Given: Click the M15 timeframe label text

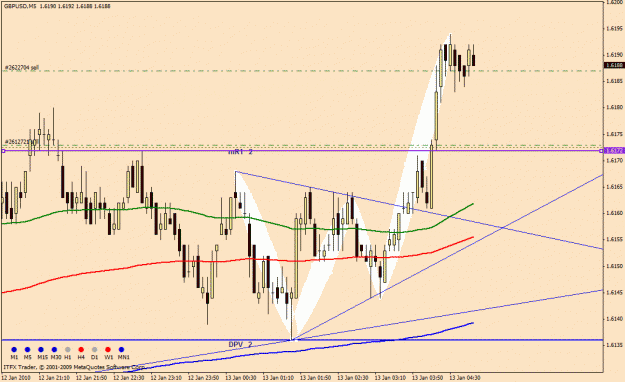Looking at the screenshot, I should [x=42, y=357].
